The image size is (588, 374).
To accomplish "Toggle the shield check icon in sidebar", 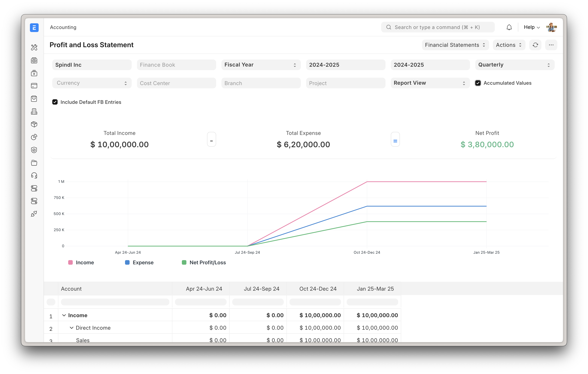I will (34, 150).
